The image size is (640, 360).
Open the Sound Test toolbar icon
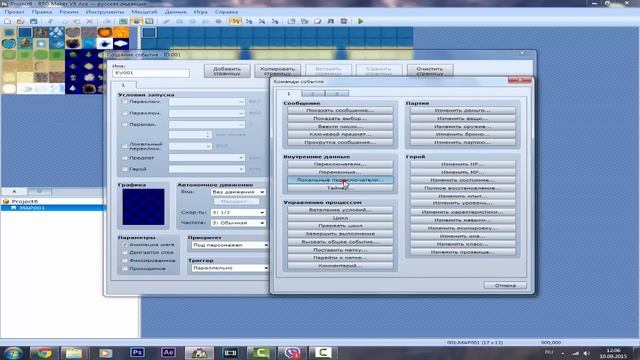coord(331,21)
